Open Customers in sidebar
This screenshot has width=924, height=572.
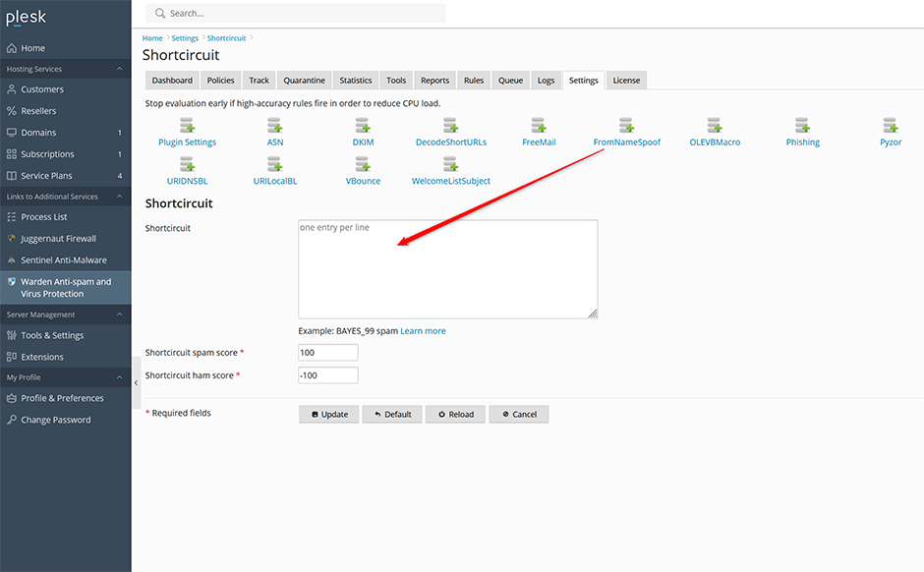point(66,89)
